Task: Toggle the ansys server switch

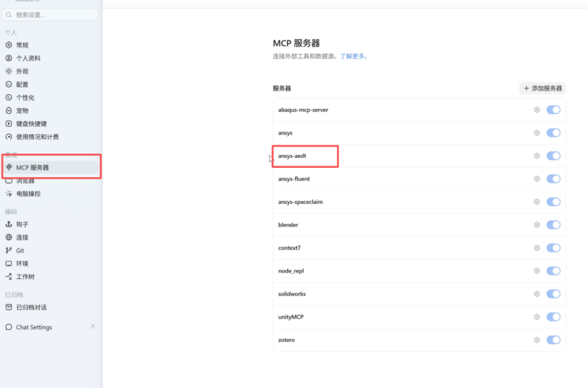Action: coord(553,133)
